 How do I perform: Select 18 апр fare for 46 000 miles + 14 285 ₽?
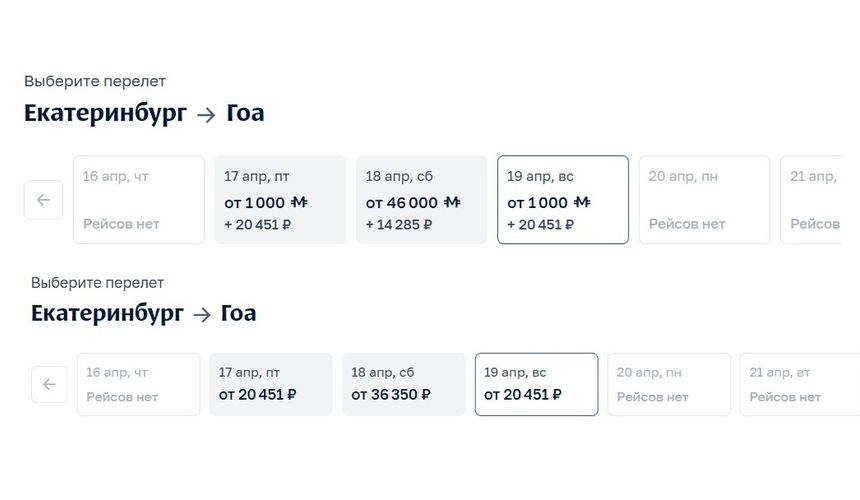[x=421, y=200]
